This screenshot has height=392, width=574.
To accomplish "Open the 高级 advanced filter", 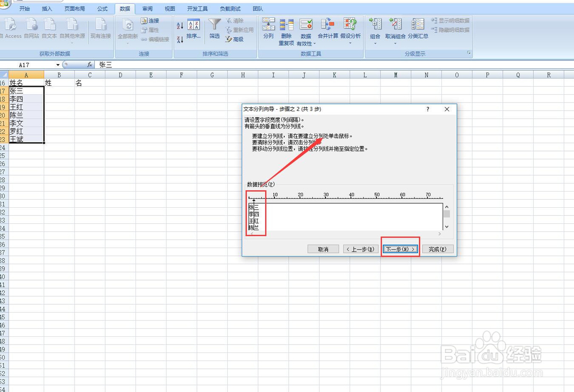I will pos(235,39).
